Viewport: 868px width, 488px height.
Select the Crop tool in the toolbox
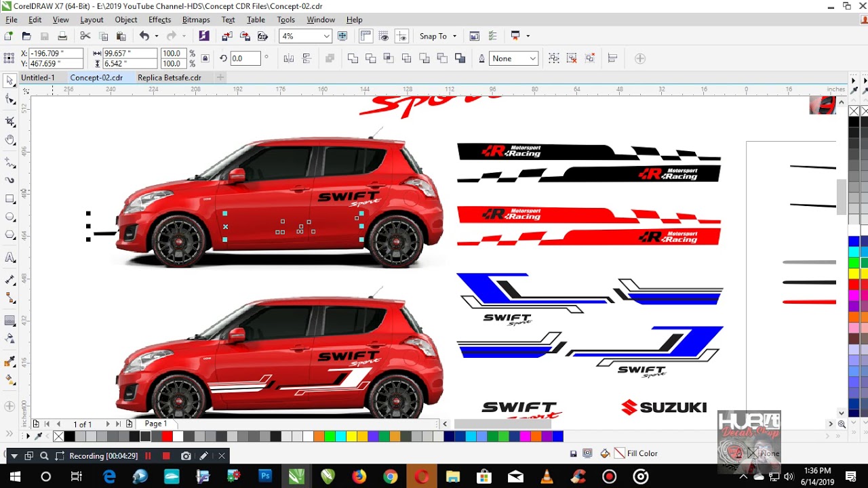tap(9, 121)
